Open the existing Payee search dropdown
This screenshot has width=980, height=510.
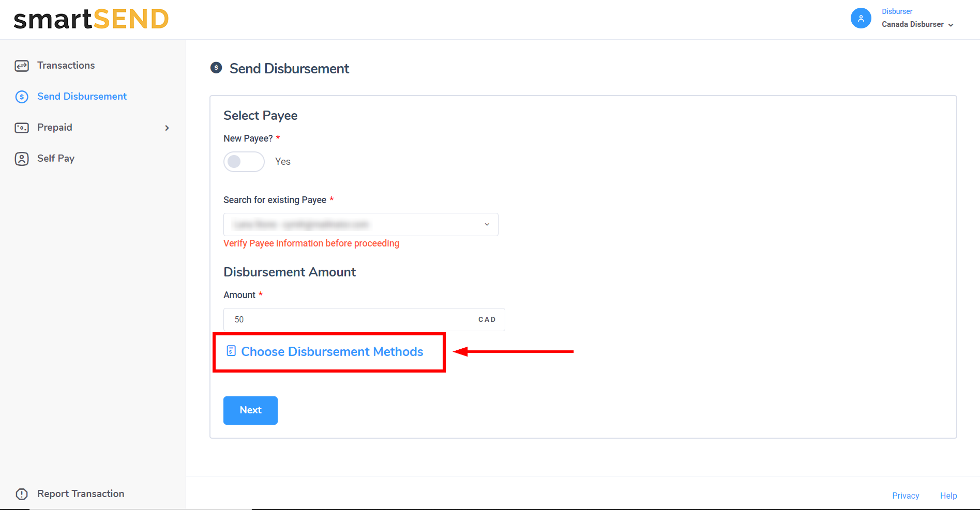360,224
